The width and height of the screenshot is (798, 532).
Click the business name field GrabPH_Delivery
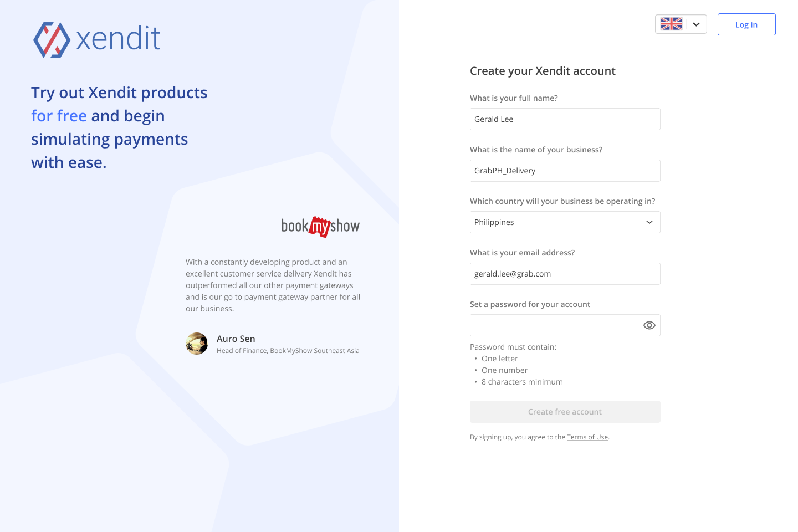pyautogui.click(x=565, y=171)
